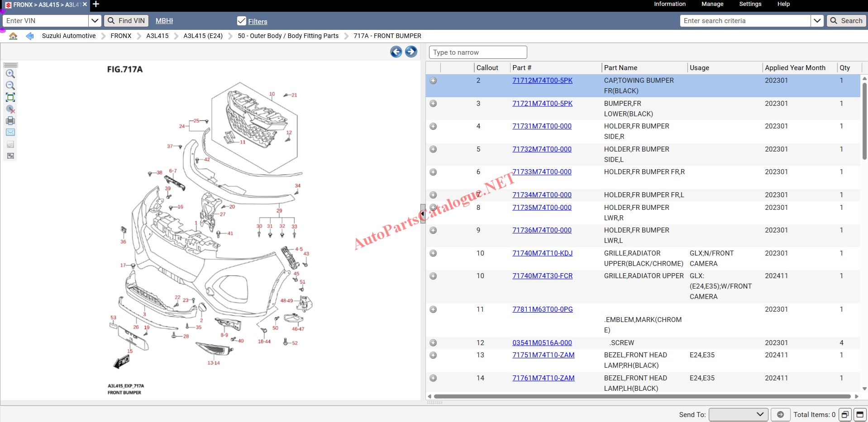Toggle the Filters checkbox
Screen dimensions: 868x422
click(242, 21)
